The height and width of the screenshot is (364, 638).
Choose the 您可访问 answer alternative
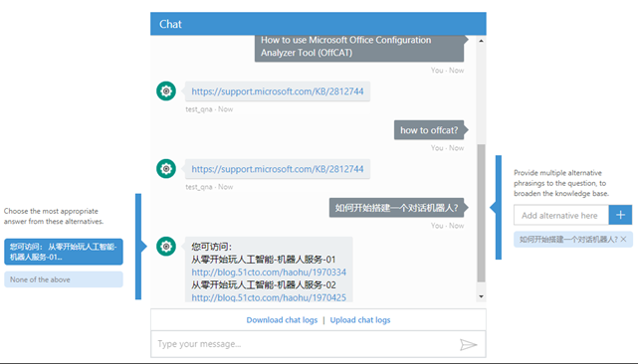64,252
